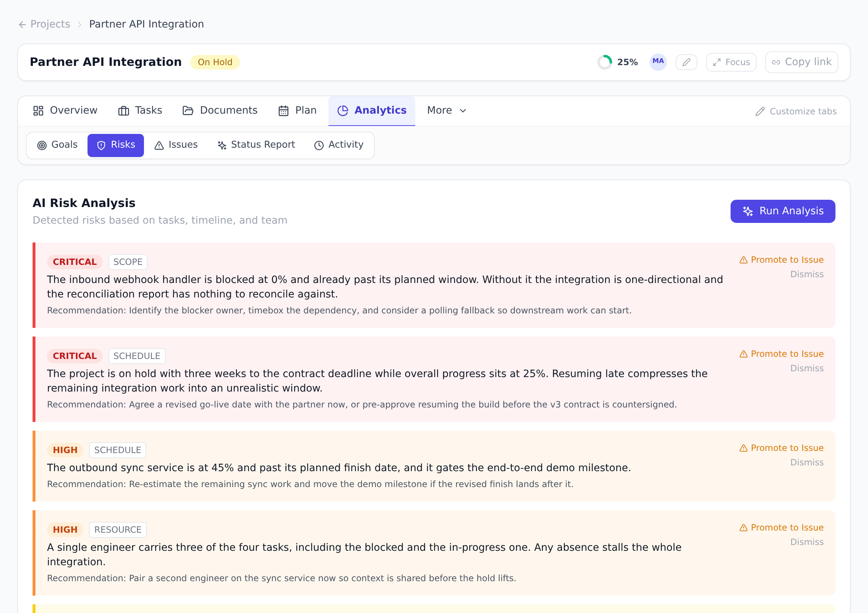Viewport: 868px width, 613px height.
Task: Click the re-estimate sync work recommendation text
Action: coord(310,485)
